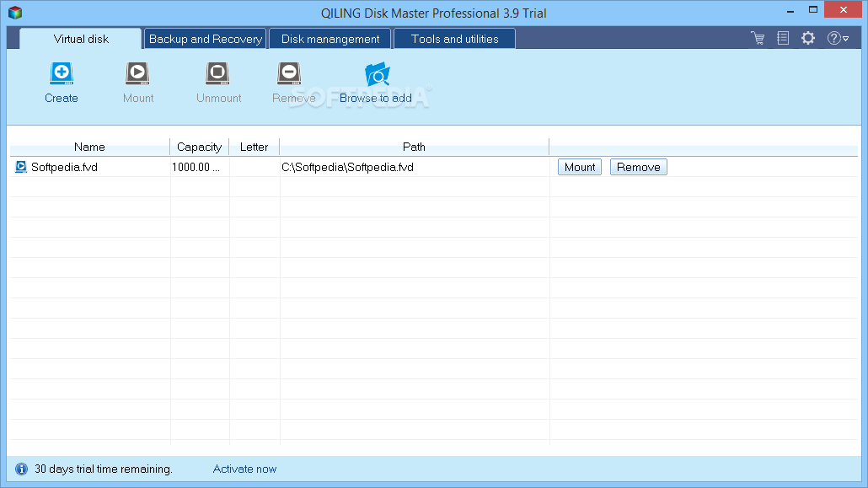This screenshot has width=868, height=488.
Task: Expand the help question mark menu
Action: click(x=838, y=38)
